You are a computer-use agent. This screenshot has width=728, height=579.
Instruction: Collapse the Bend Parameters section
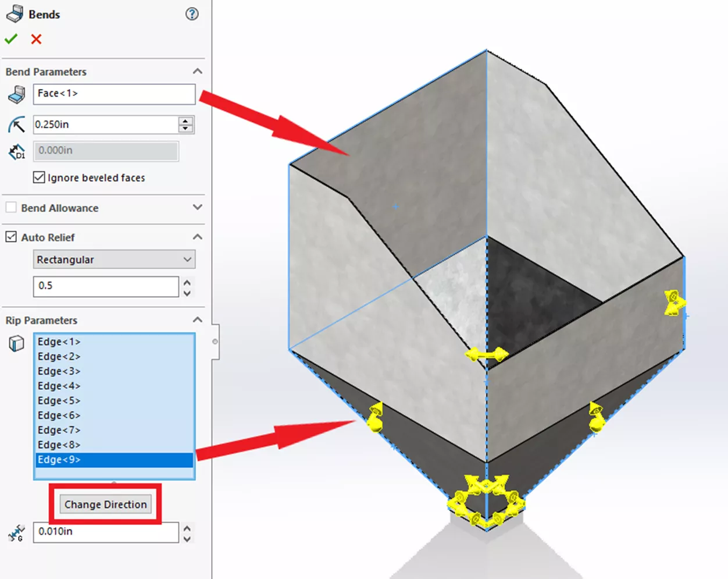pos(197,71)
